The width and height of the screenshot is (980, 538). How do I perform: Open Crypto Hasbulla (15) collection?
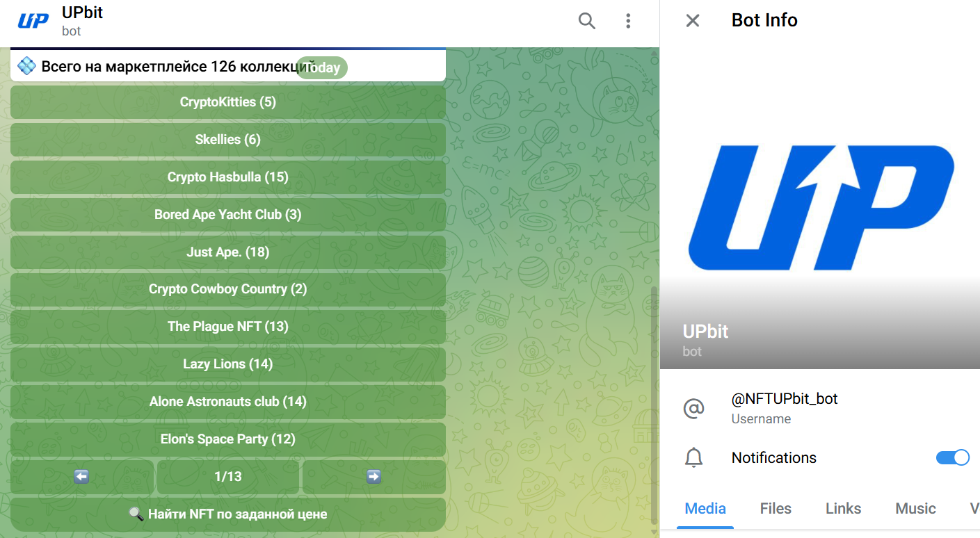click(x=228, y=177)
